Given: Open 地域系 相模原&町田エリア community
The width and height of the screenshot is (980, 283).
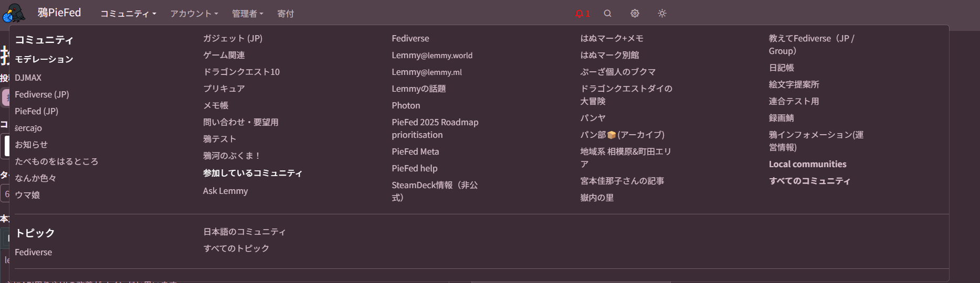Looking at the screenshot, I should (x=626, y=158).
